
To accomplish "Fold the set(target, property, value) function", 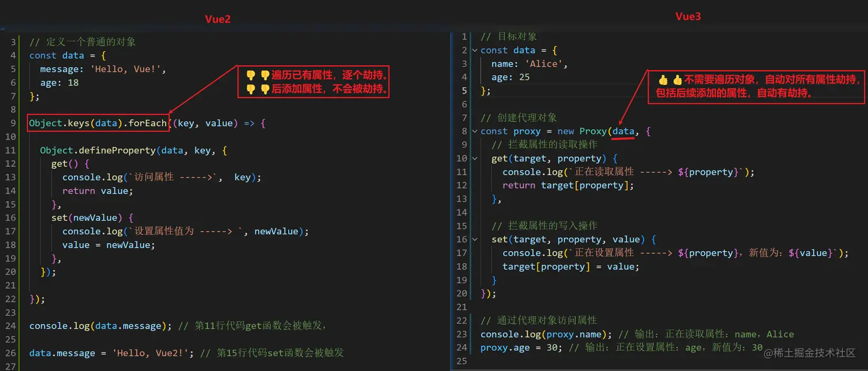I will (475, 239).
